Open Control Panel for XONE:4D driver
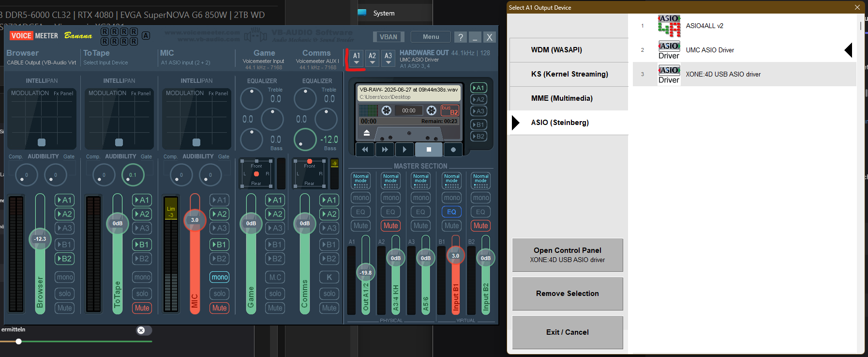Image resolution: width=868 pixels, height=357 pixels. pos(568,255)
